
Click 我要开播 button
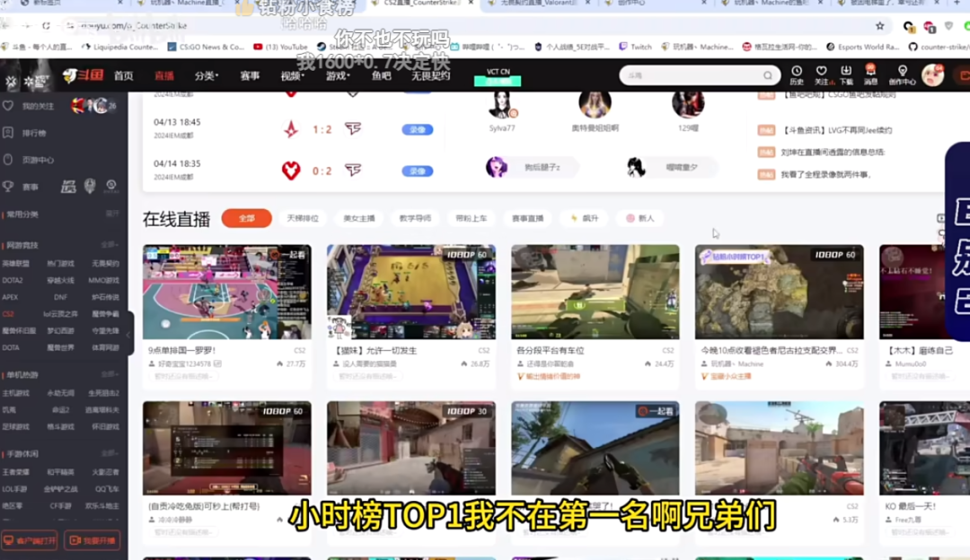(x=93, y=540)
